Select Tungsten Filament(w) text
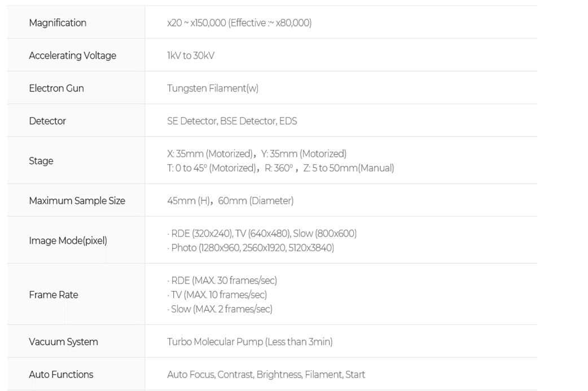 (213, 89)
